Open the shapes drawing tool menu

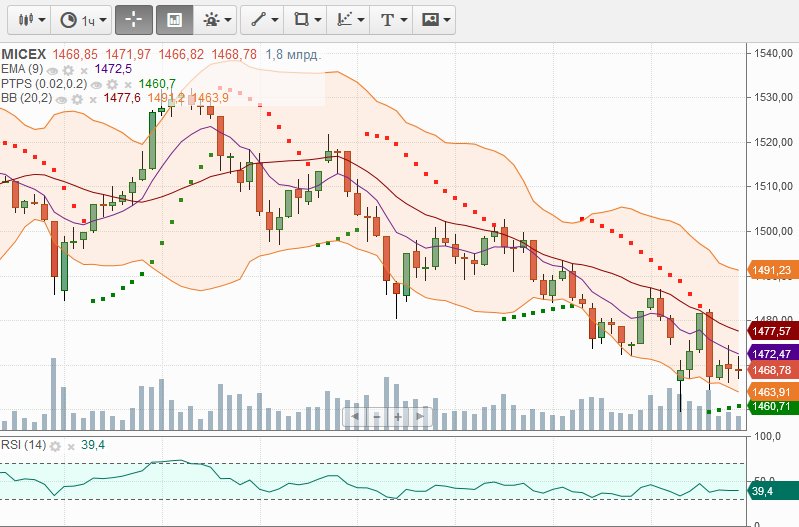(x=305, y=19)
